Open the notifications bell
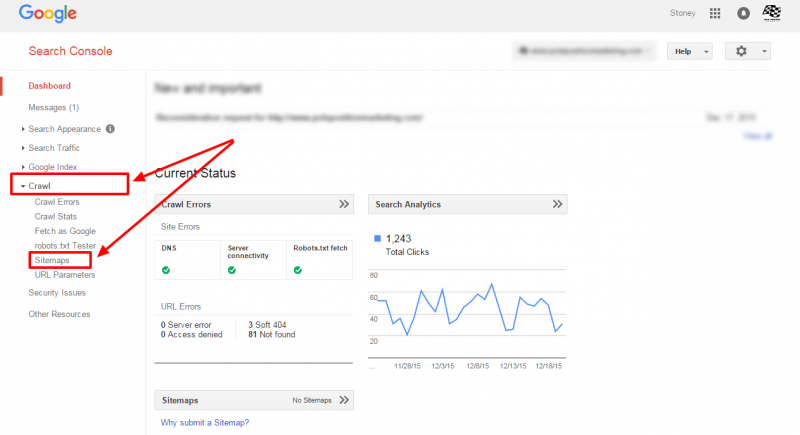This screenshot has height=435, width=800. click(743, 13)
